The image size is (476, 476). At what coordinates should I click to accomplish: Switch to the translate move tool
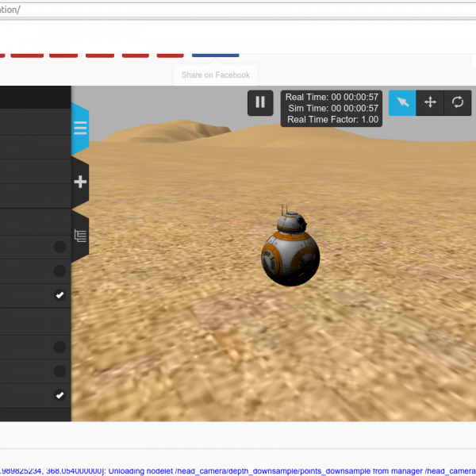[430, 103]
